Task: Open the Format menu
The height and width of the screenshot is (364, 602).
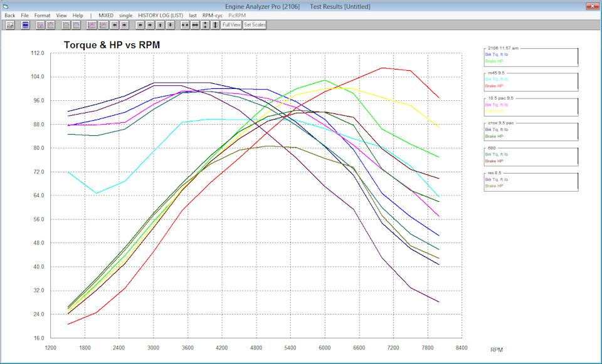Action: pyautogui.click(x=42, y=15)
